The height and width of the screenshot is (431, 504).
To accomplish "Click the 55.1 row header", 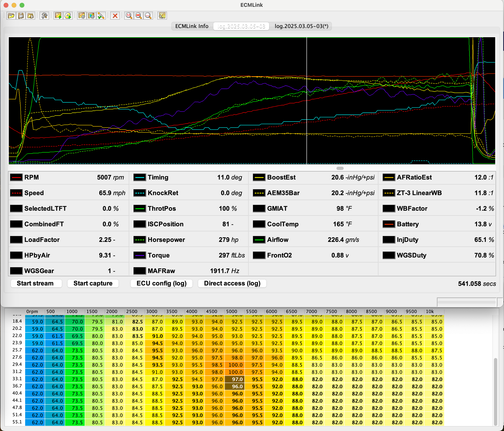I will point(17,422).
